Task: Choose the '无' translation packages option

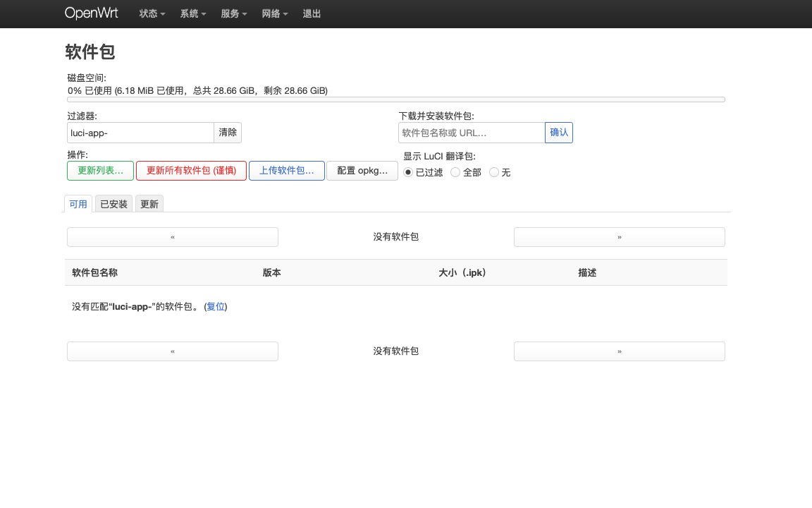Action: click(493, 171)
